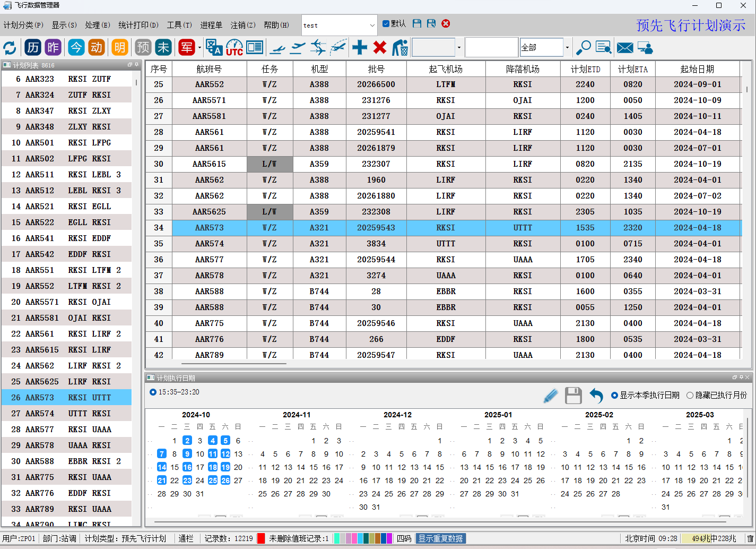Image resolution: width=756 pixels, height=549 pixels.
Task: Click the blue undo arrow icon
Action: pyautogui.click(x=596, y=396)
